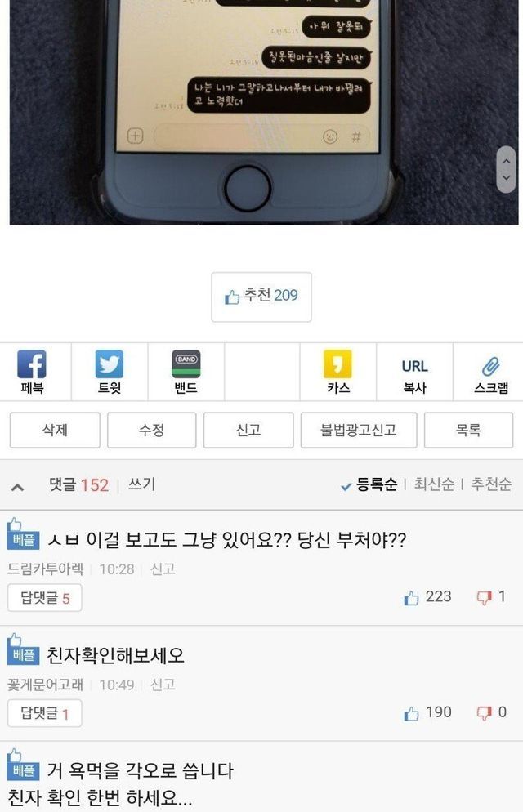Image resolution: width=523 pixels, height=812 pixels.
Task: Click the 삭제 delete button
Action: [55, 430]
